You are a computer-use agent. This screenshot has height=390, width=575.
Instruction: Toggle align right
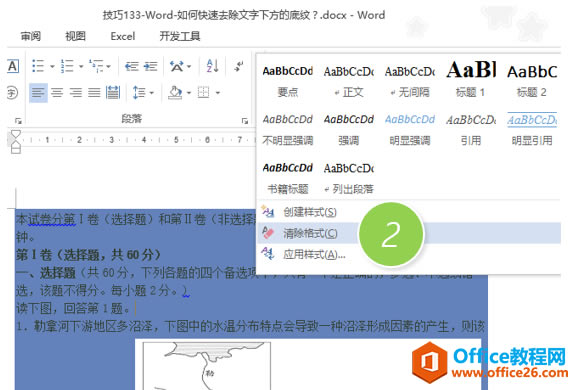click(76, 93)
